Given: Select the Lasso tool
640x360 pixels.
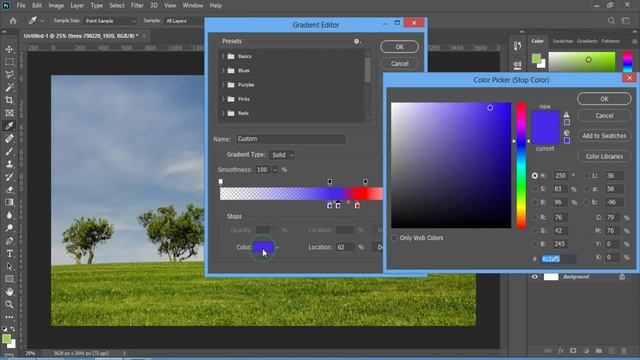Looking at the screenshot, I should (9, 75).
